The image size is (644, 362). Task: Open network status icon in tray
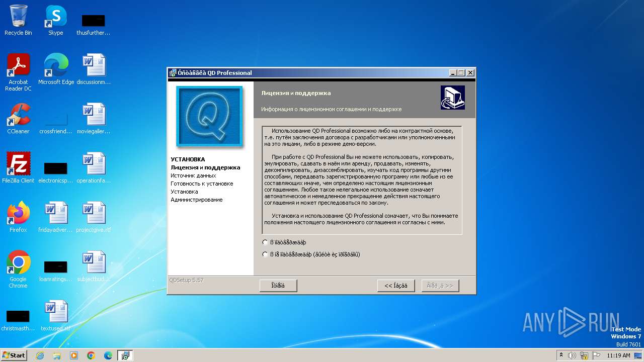(x=584, y=355)
